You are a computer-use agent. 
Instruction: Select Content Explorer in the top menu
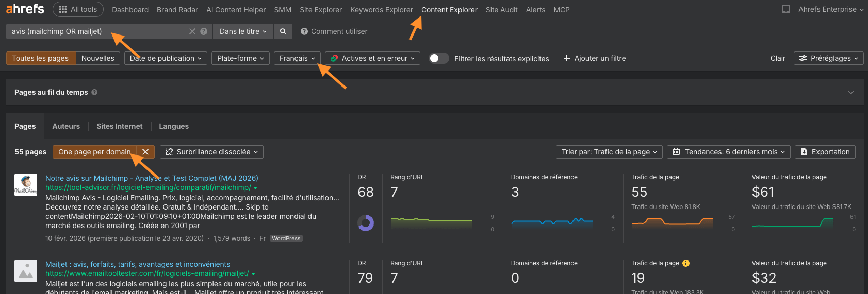click(x=449, y=10)
